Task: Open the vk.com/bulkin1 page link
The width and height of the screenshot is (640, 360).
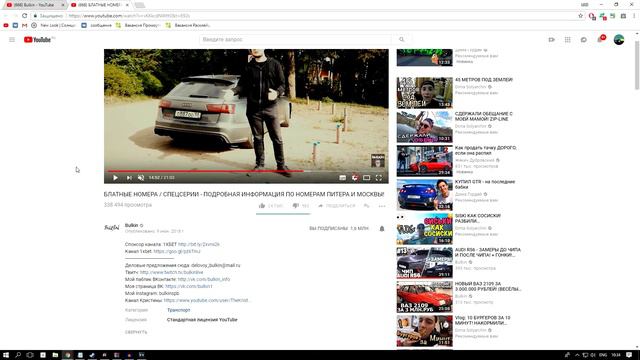Action: click(x=189, y=286)
